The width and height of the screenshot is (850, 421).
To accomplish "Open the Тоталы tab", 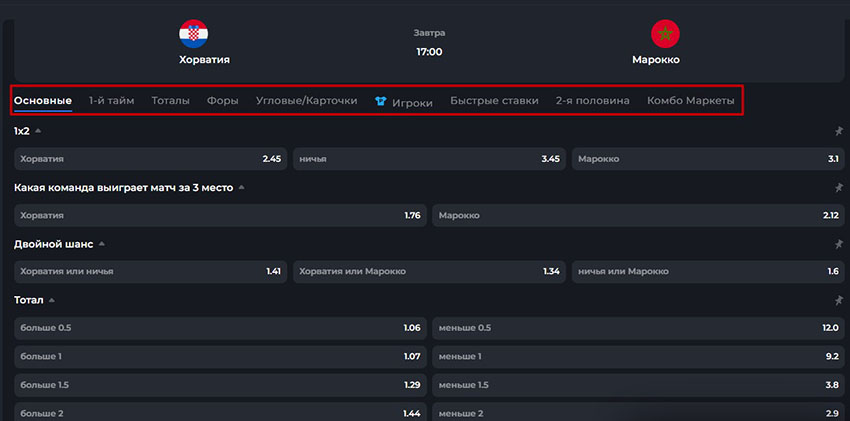I will 170,101.
